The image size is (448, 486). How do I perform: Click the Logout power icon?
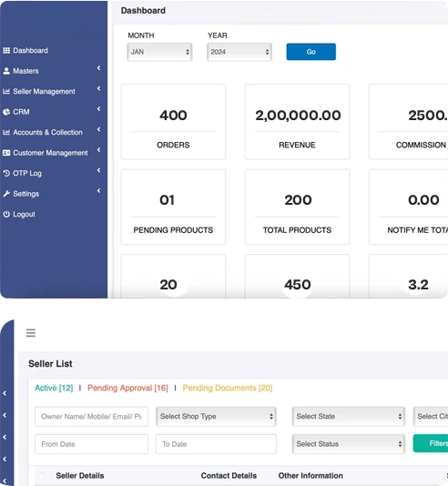pos(6,214)
